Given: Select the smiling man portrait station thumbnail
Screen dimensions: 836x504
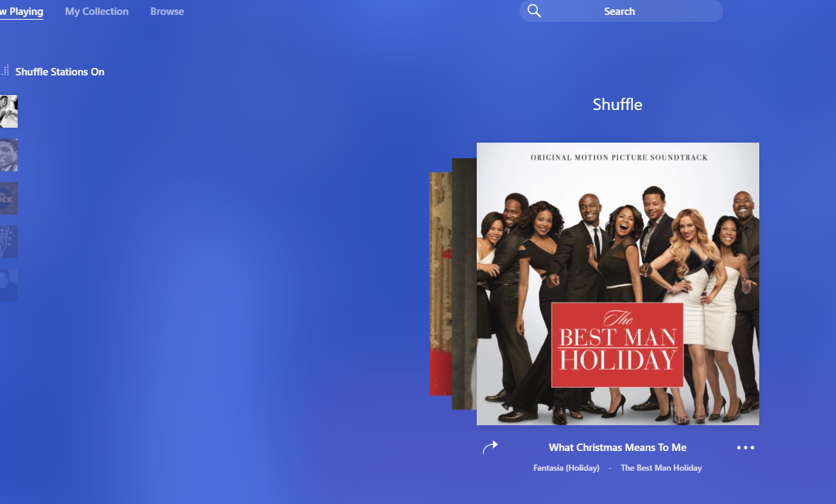Looking at the screenshot, I should pos(8,155).
